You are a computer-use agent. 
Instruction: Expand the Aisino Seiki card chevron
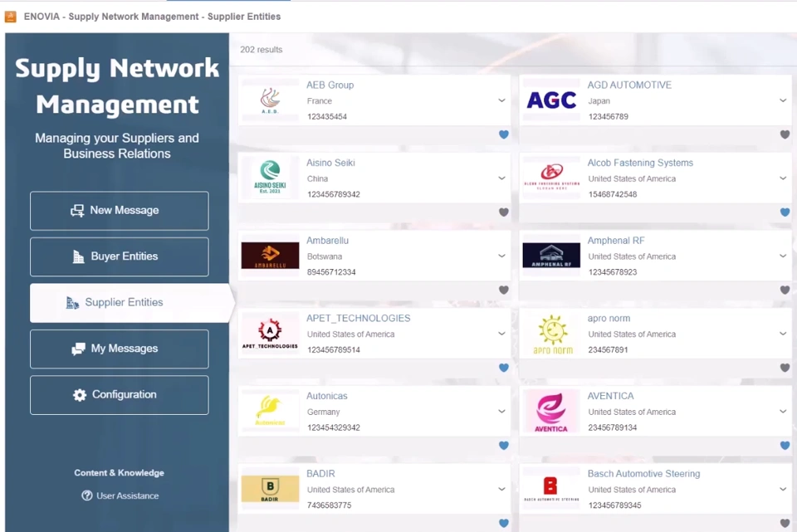point(501,178)
